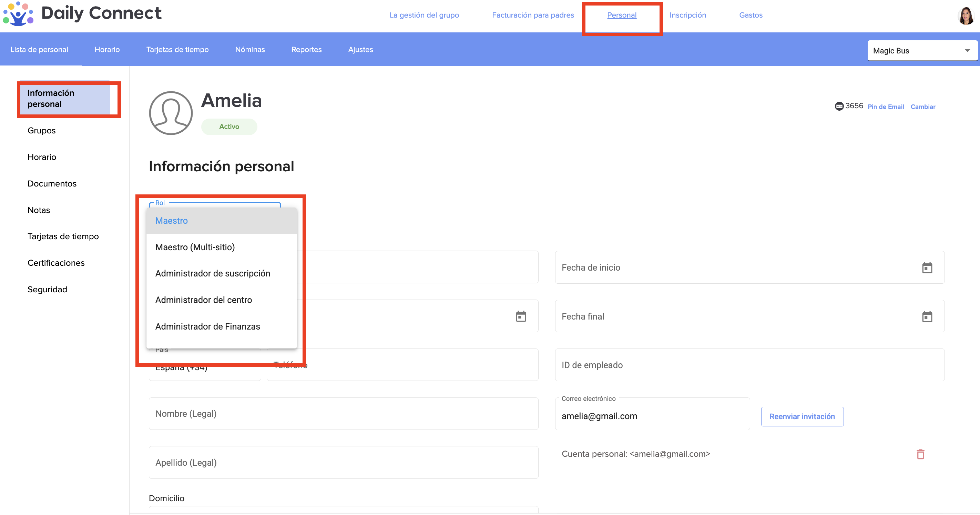The width and height of the screenshot is (980, 515).
Task: Click the Pin de Email link
Action: coord(885,107)
